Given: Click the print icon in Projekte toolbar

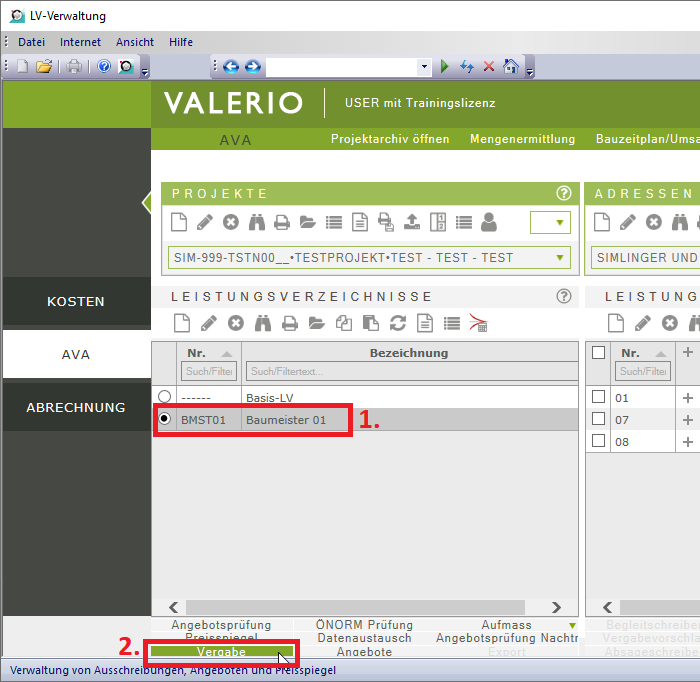Looking at the screenshot, I should point(282,222).
